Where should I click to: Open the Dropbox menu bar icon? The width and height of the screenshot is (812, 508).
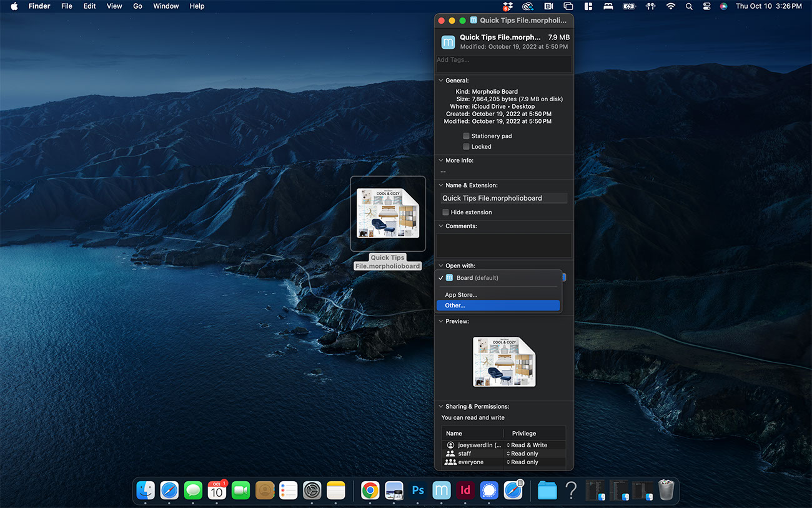pyautogui.click(x=508, y=6)
